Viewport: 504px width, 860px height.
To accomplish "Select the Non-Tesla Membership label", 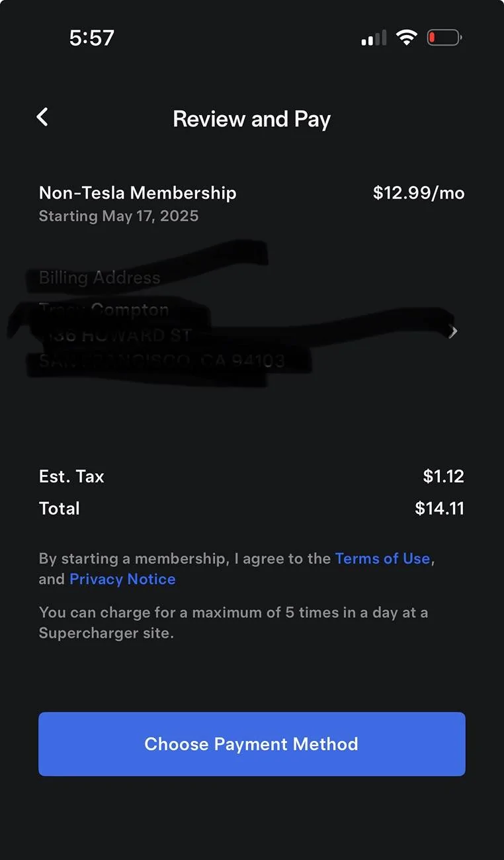I will (x=138, y=193).
